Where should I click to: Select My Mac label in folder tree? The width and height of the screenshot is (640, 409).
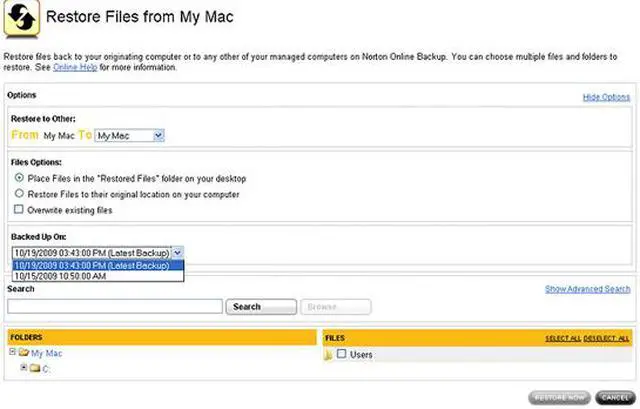[x=47, y=353]
